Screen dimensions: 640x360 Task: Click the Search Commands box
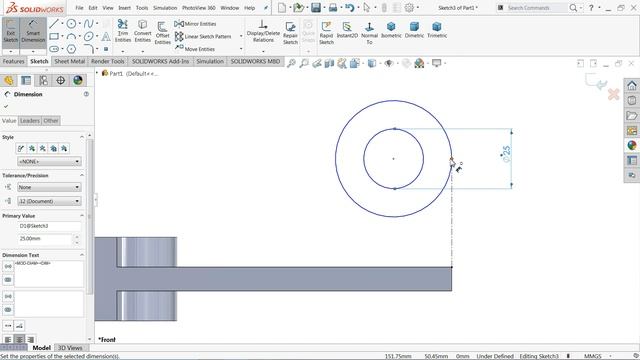click(536, 8)
